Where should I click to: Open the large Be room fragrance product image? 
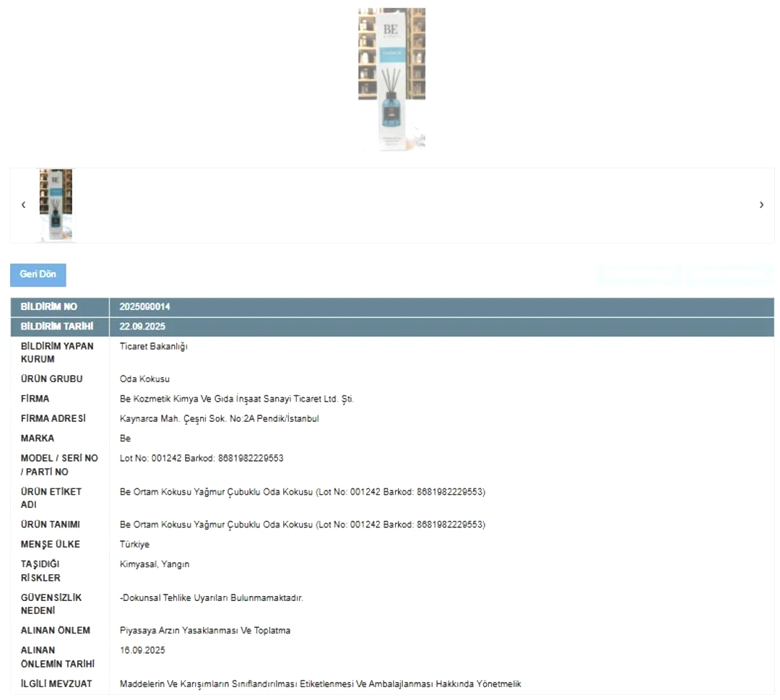[392, 79]
